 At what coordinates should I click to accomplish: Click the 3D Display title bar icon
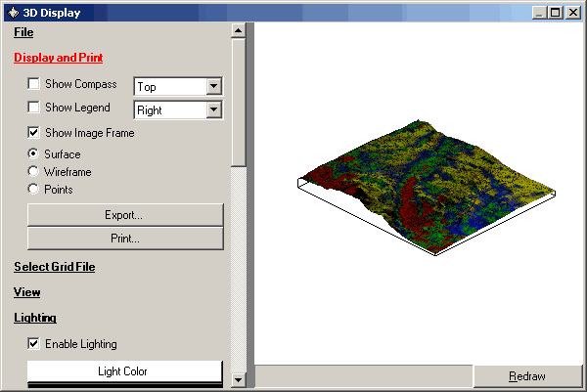click(x=13, y=13)
